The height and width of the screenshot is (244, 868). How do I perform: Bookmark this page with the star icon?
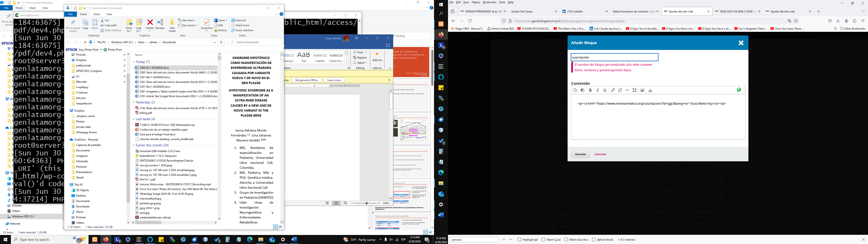(x=796, y=21)
